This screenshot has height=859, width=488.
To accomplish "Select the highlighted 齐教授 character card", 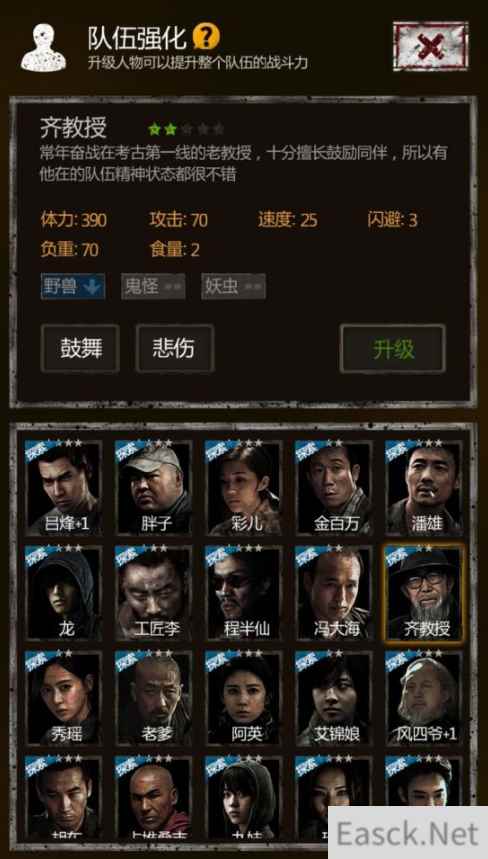I will [x=424, y=593].
